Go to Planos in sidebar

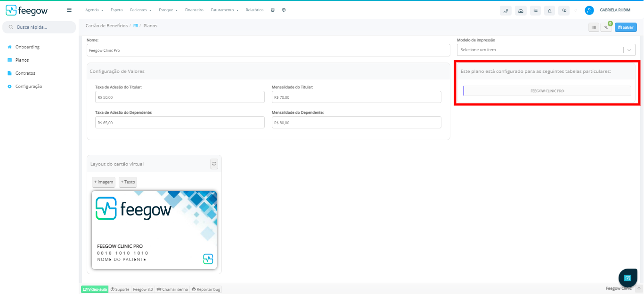[22, 60]
